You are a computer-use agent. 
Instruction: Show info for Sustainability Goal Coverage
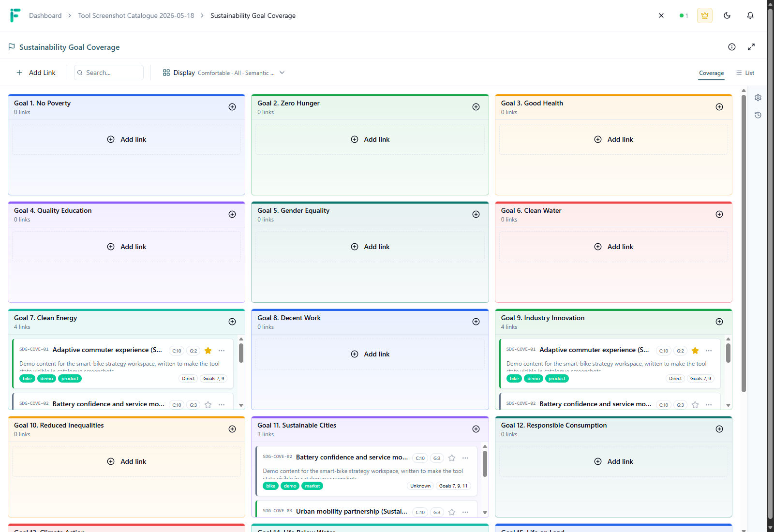pyautogui.click(x=732, y=47)
